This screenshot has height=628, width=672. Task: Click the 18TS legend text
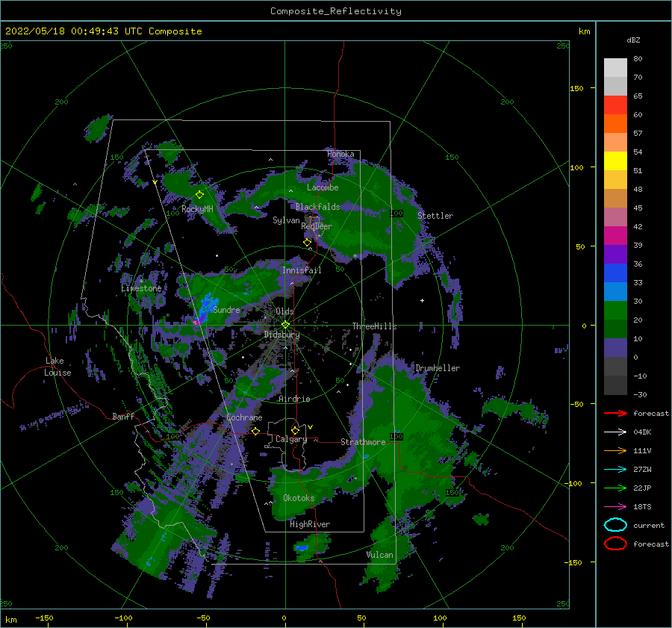tap(642, 507)
